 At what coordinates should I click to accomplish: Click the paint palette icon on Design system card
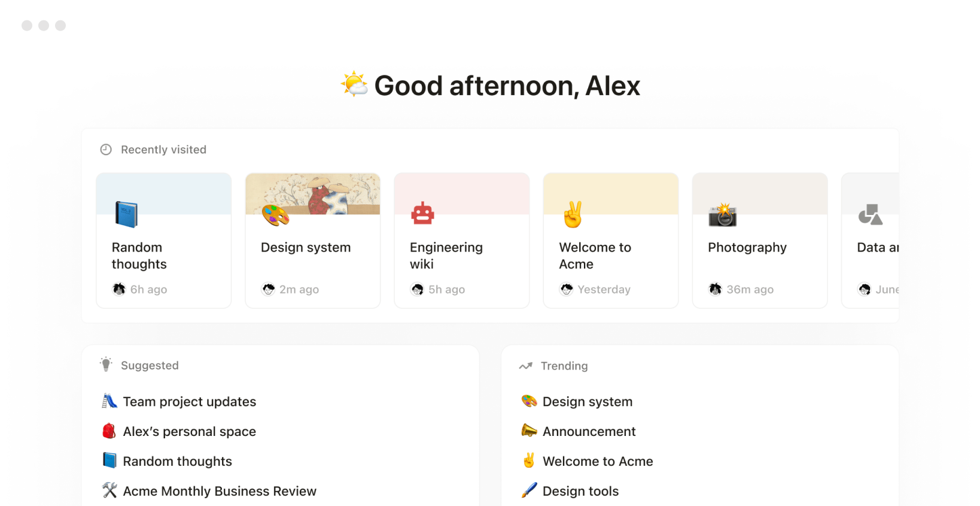point(275,215)
